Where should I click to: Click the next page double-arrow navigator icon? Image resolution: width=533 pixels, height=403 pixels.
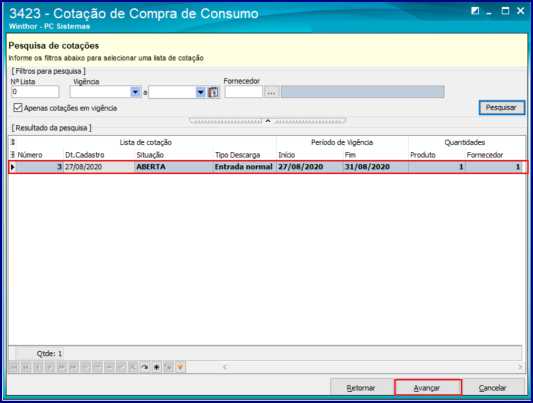click(x=62, y=367)
